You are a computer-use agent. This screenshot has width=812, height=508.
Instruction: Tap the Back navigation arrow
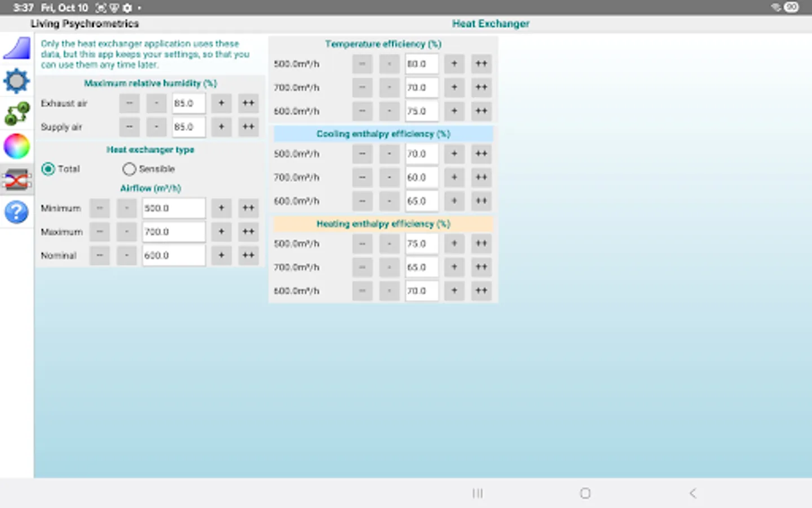[x=692, y=493]
